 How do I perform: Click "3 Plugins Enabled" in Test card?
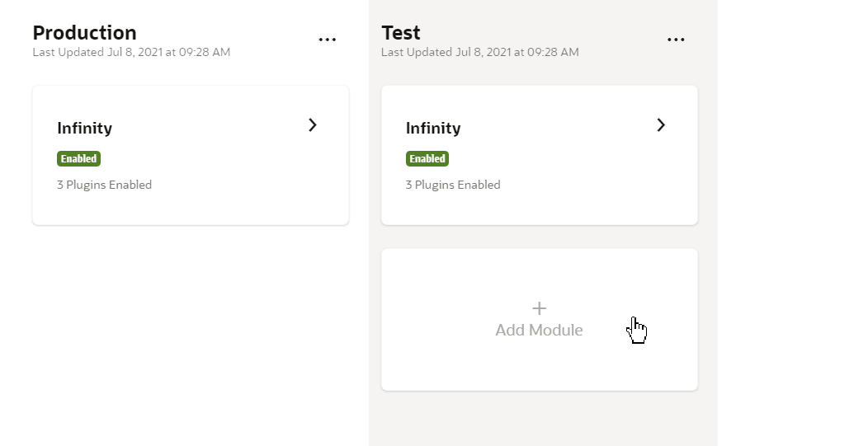tap(453, 185)
